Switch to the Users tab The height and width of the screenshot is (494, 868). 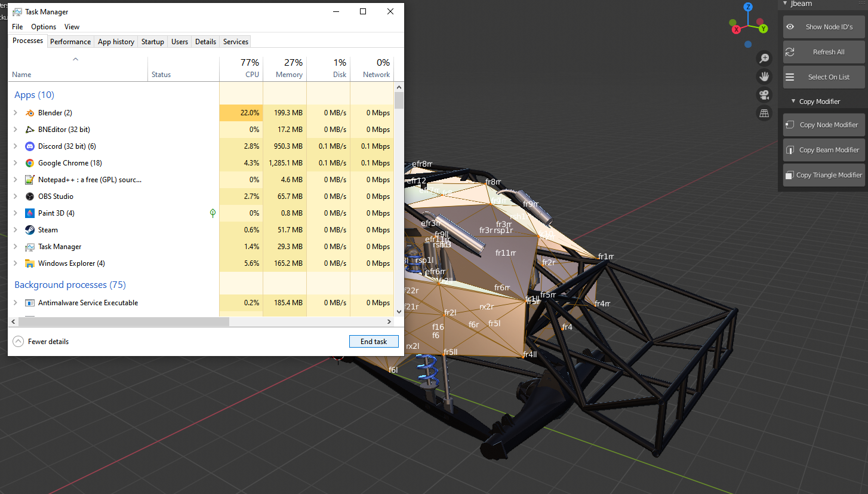[x=180, y=42]
